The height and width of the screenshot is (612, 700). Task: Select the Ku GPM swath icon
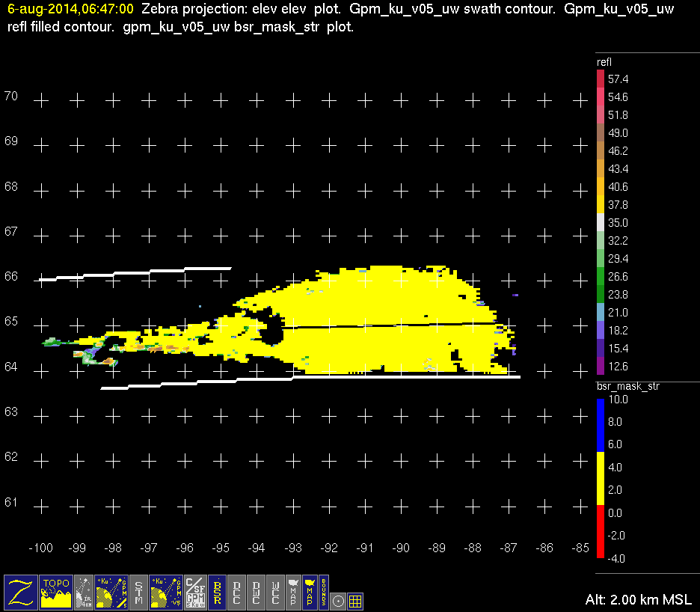(111, 591)
